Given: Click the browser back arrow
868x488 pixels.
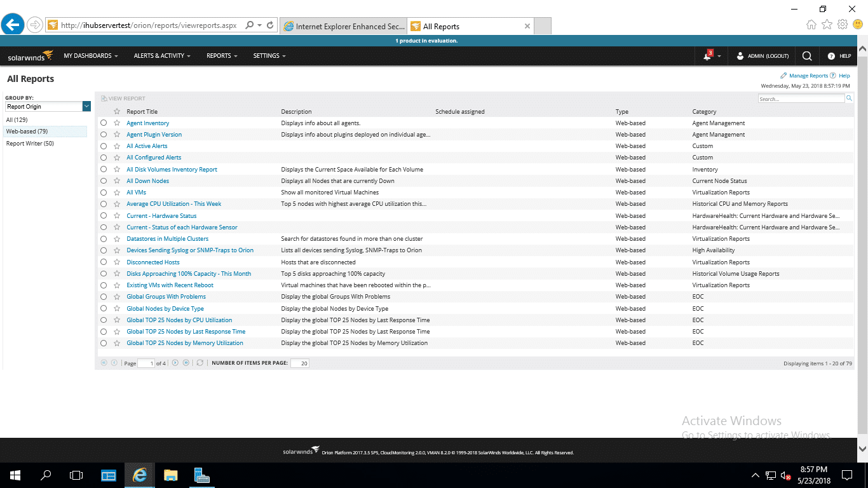Looking at the screenshot, I should (x=13, y=25).
